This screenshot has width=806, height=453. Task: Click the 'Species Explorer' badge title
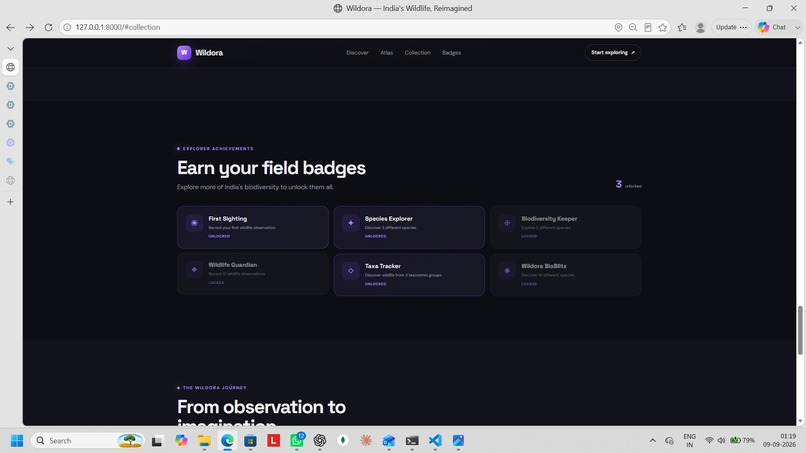pos(389,219)
